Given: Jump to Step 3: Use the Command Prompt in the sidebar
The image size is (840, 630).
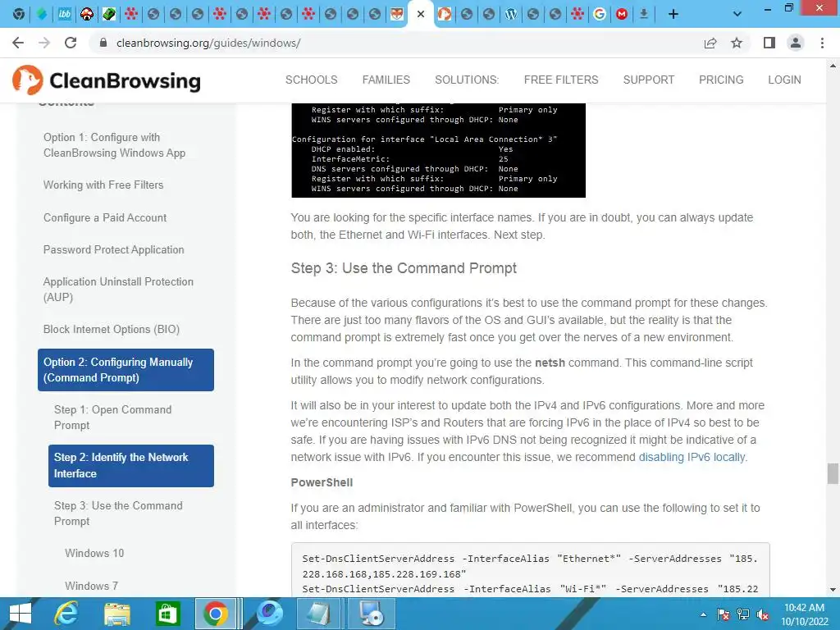Looking at the screenshot, I should pyautogui.click(x=118, y=514).
